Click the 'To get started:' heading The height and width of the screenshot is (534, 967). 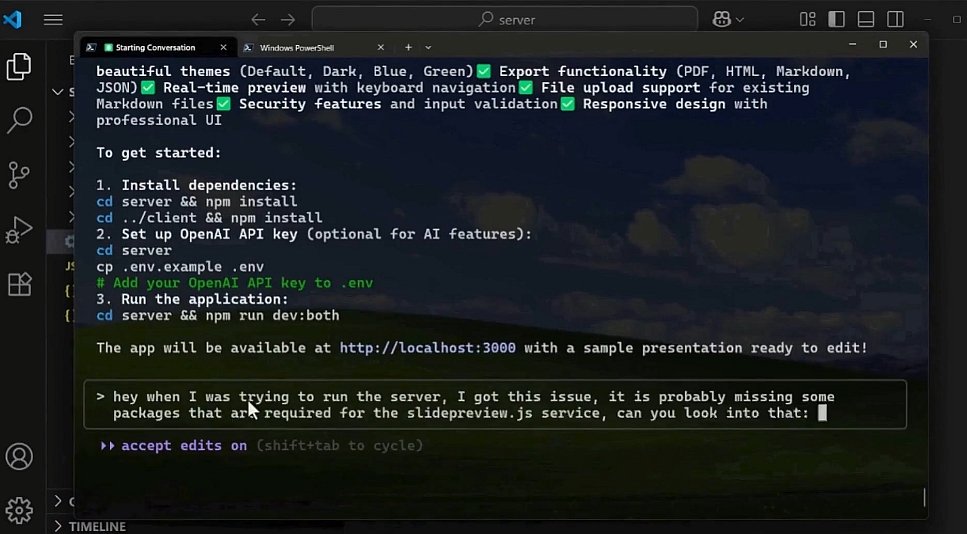pyautogui.click(x=158, y=153)
